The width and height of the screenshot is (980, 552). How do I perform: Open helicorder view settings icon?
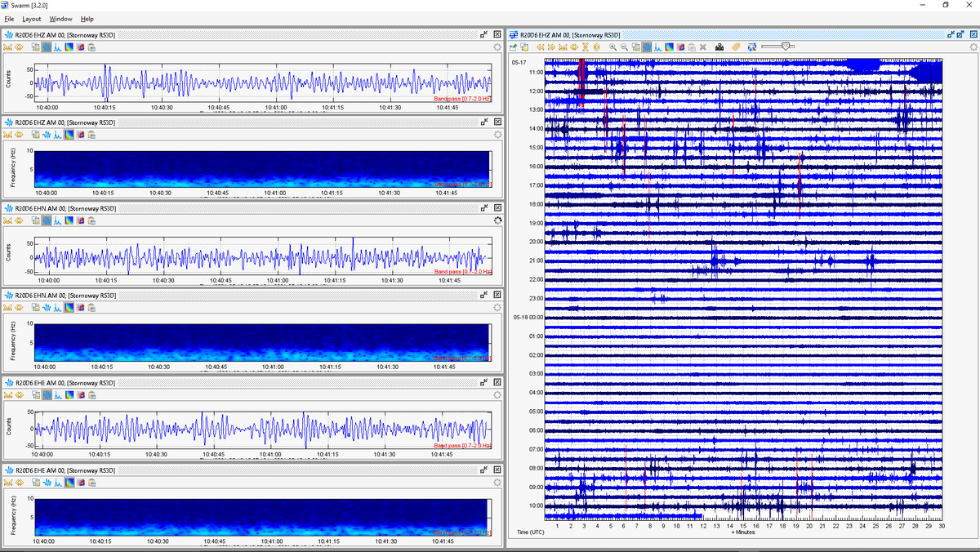pyautogui.click(x=524, y=47)
